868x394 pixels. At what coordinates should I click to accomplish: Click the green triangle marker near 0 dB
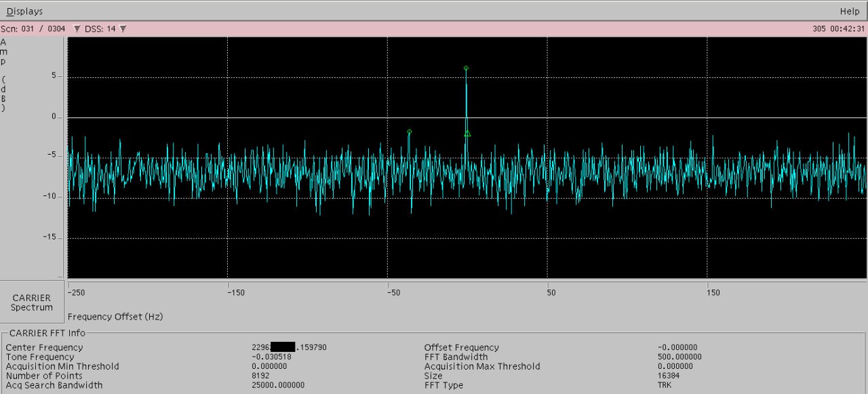[x=467, y=134]
